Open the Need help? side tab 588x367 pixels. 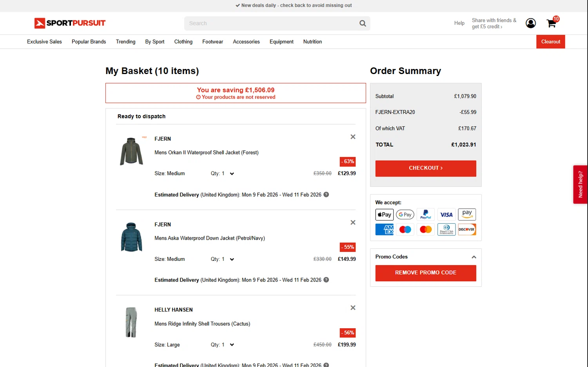580,184
